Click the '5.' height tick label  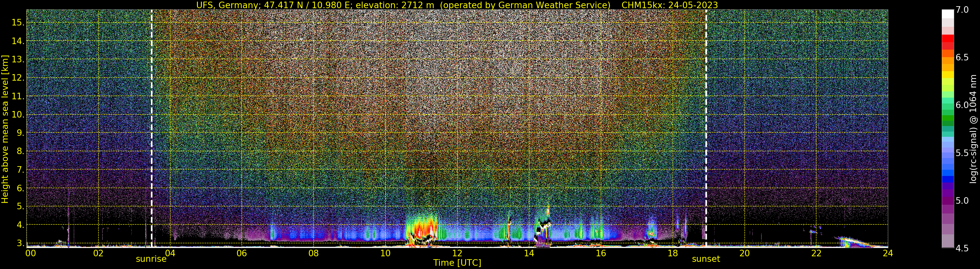click(x=21, y=206)
